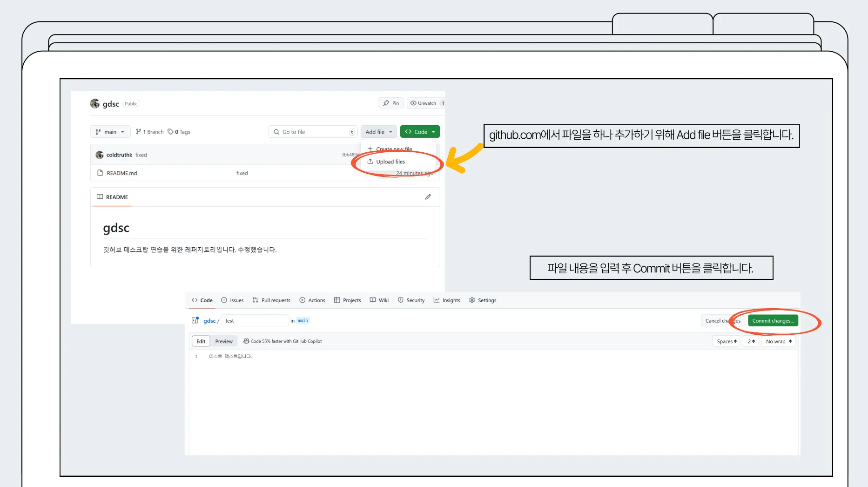Click the Public visibility badge

click(x=131, y=104)
